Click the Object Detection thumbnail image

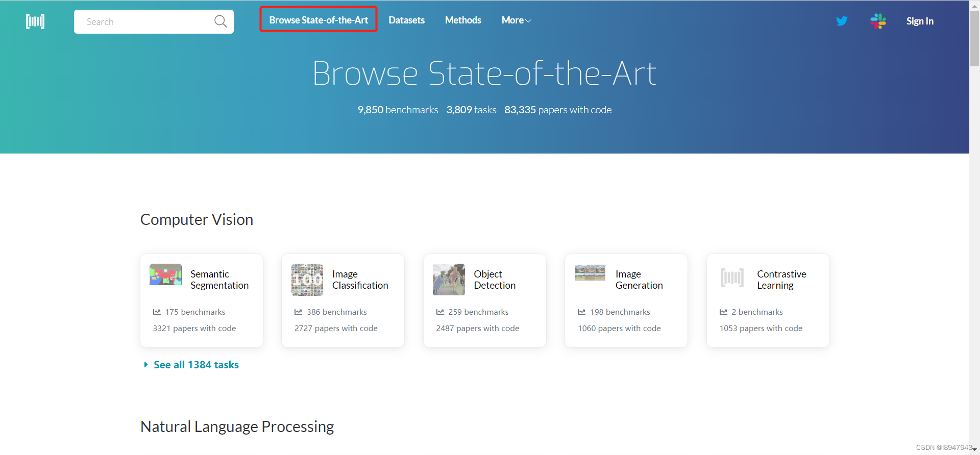click(x=449, y=280)
